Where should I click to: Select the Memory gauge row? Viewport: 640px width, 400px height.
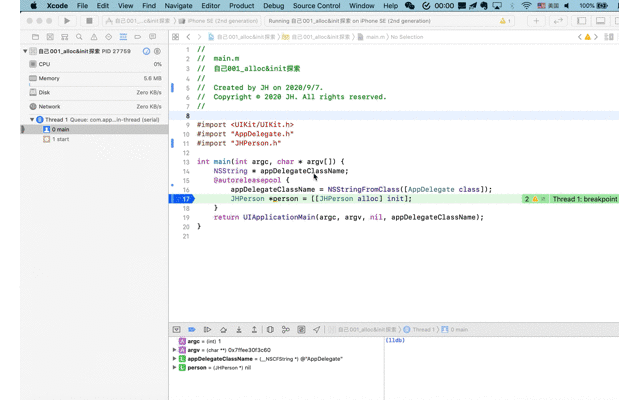(95, 78)
